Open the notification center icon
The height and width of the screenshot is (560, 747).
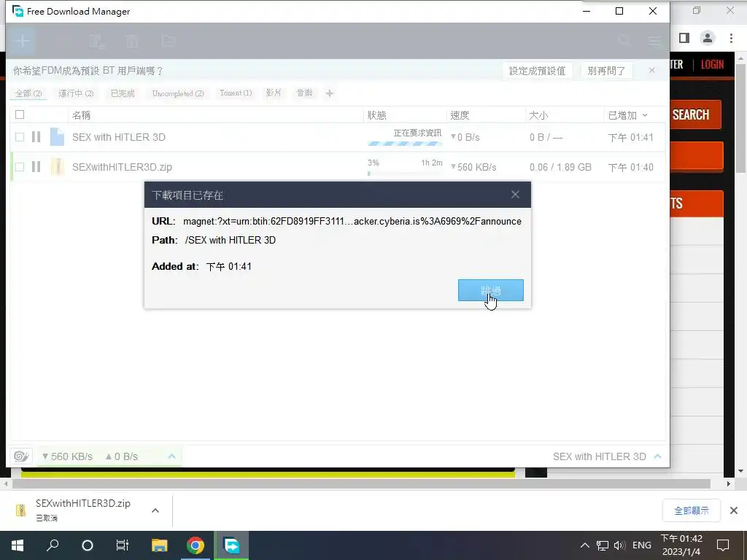(x=723, y=545)
